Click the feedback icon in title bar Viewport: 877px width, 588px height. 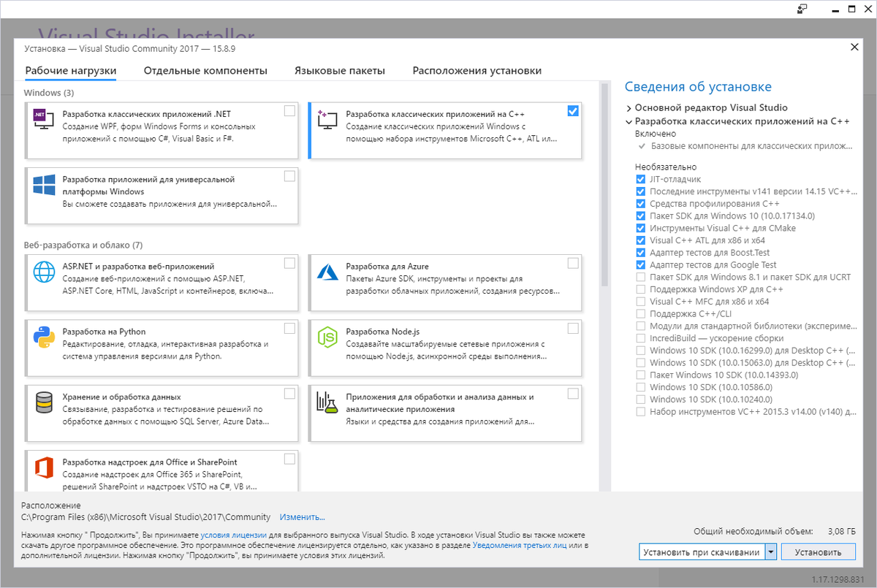[802, 9]
